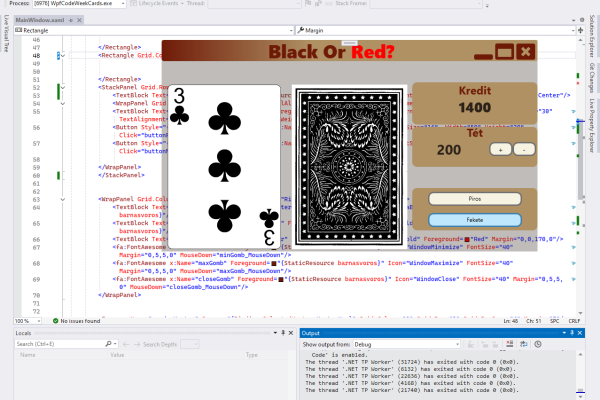Viewport: 600px width, 400px height.
Task: Close the Black Or Red game window
Action: coord(527,51)
